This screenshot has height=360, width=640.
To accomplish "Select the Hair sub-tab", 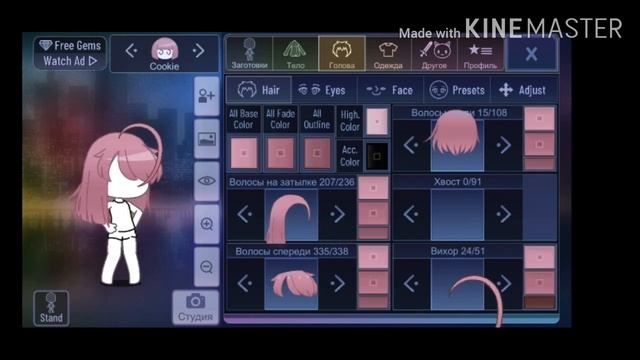I will 259,90.
